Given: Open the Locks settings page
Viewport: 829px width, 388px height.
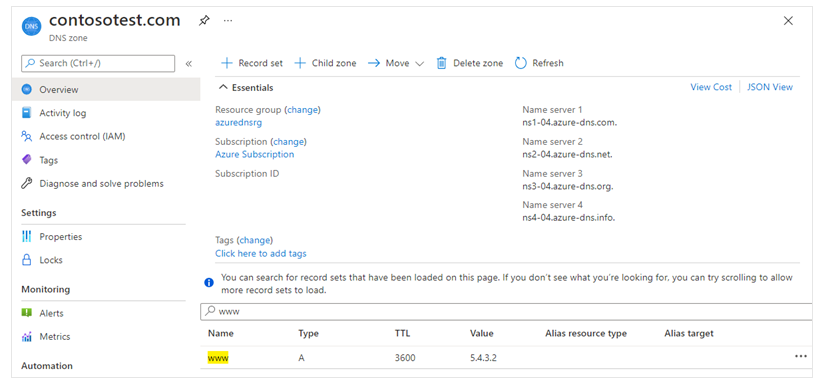Looking at the screenshot, I should (51, 260).
